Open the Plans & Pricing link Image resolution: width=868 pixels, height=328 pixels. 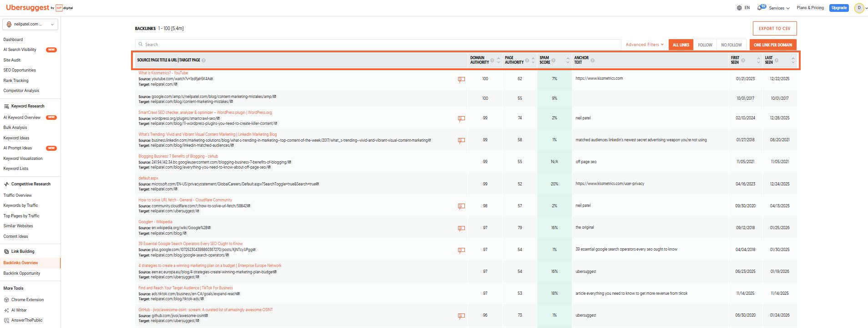point(810,8)
